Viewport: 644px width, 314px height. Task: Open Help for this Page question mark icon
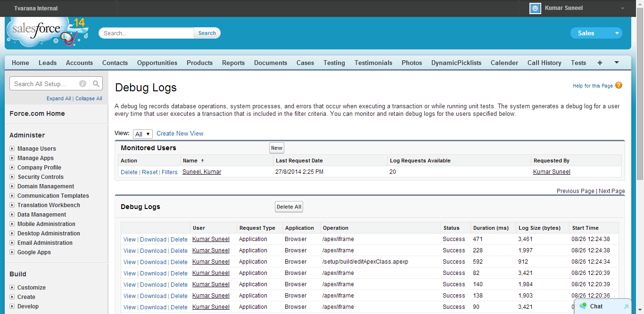coord(619,85)
